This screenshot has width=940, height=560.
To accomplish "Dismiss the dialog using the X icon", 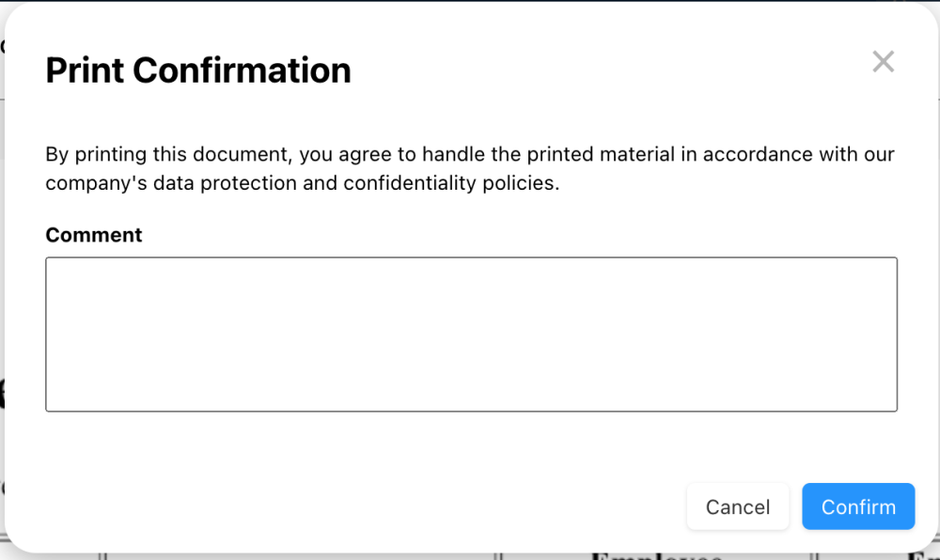I will coord(883,62).
